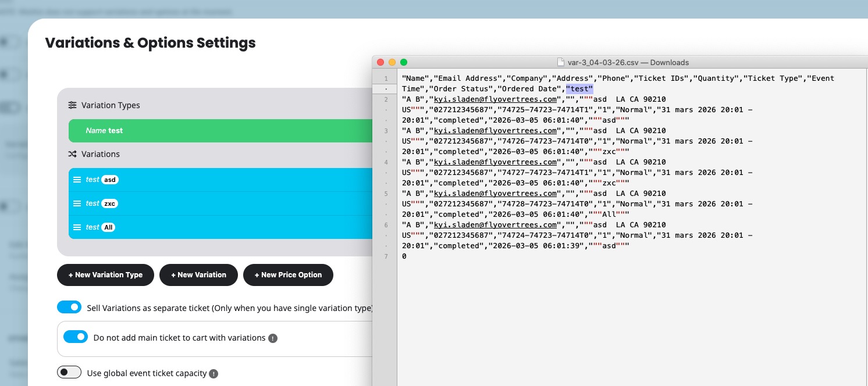Click the CSV document icon in the title bar
868x386 pixels.
(x=560, y=62)
